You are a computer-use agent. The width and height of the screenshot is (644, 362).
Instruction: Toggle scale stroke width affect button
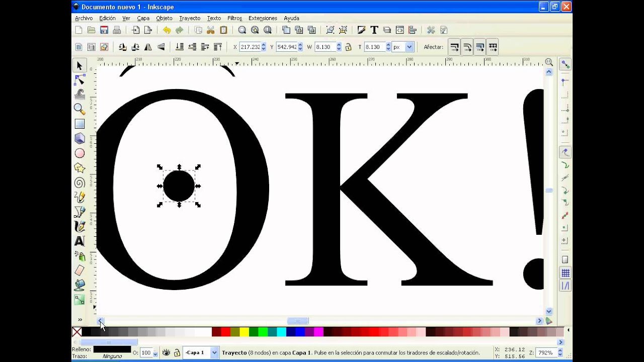[x=454, y=47]
